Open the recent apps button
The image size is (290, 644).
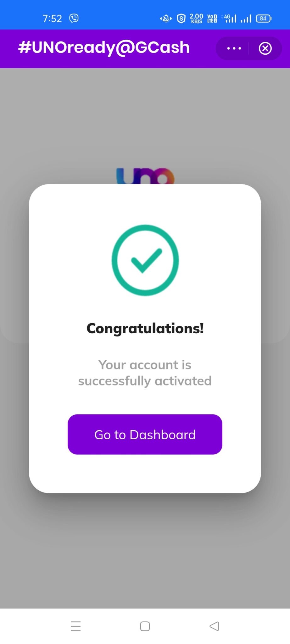coord(75,626)
